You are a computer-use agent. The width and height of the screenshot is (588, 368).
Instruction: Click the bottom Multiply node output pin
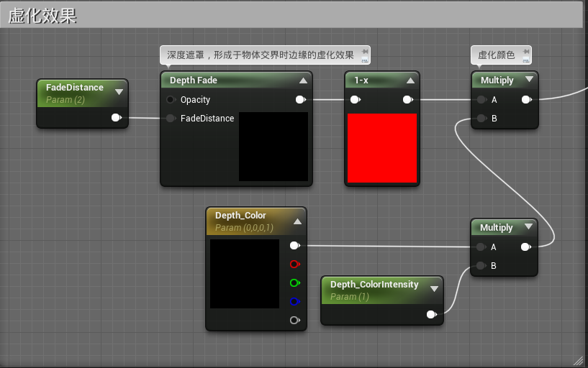click(x=526, y=247)
